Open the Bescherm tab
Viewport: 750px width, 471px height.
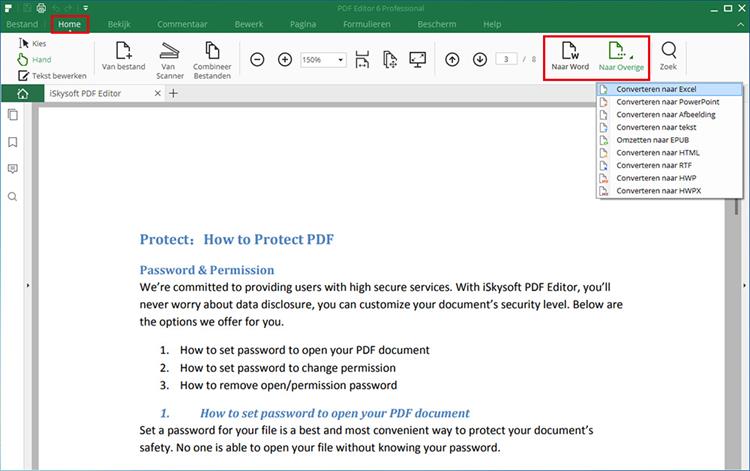tap(437, 24)
